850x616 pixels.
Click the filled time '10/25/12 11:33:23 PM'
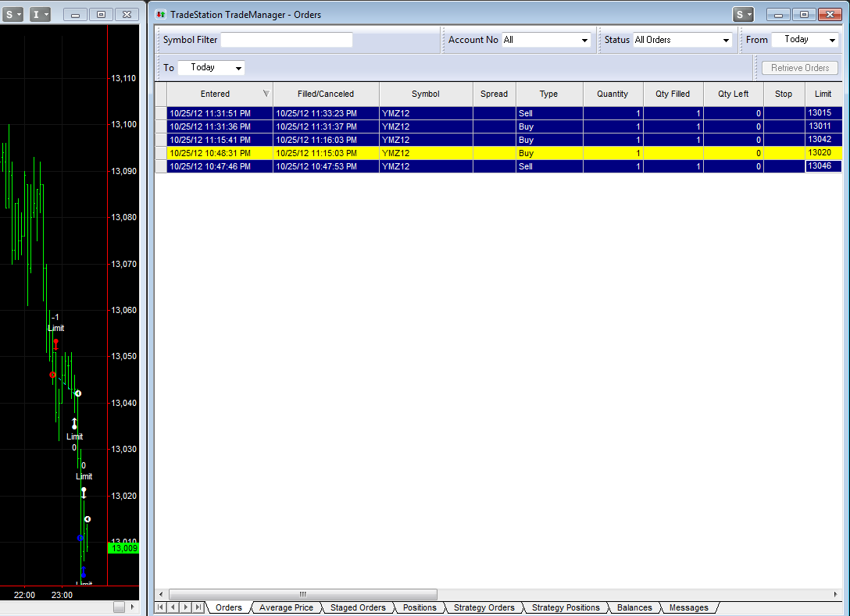pos(316,113)
